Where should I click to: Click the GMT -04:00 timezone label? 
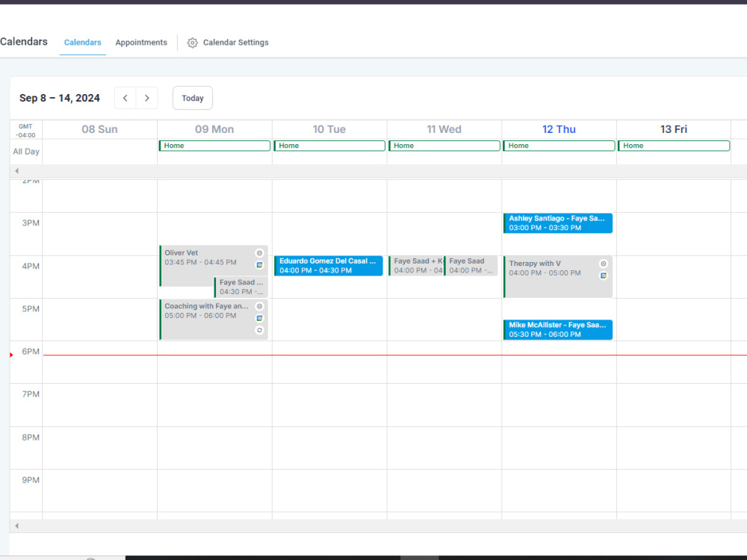(x=25, y=131)
